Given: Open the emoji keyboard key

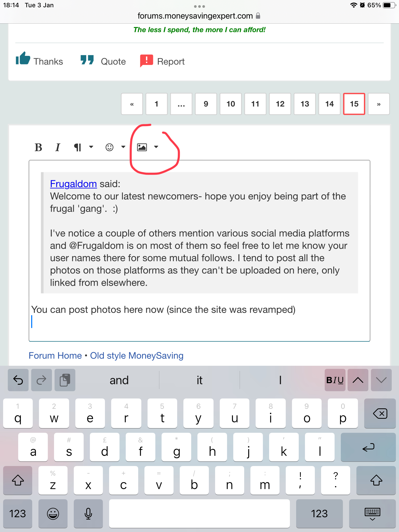Looking at the screenshot, I should coord(53,514).
